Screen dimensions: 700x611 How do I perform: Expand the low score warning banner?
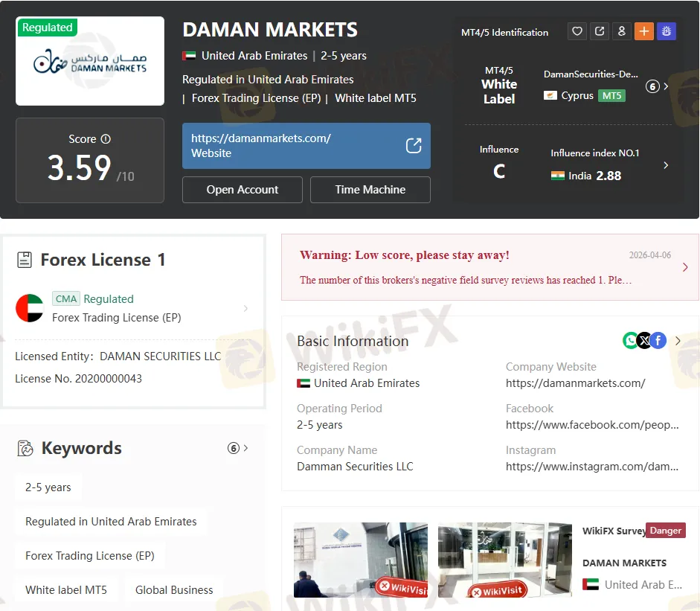(684, 267)
